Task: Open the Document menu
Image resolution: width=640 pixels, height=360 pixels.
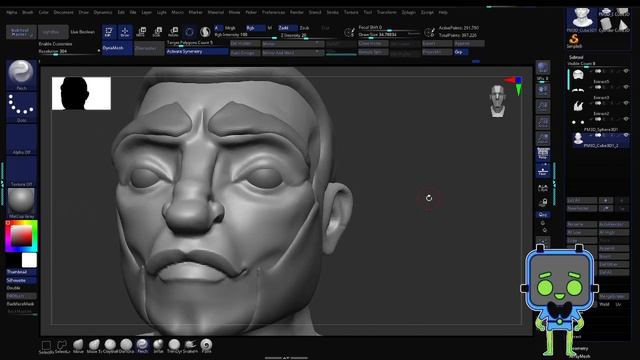Action: (x=64, y=12)
